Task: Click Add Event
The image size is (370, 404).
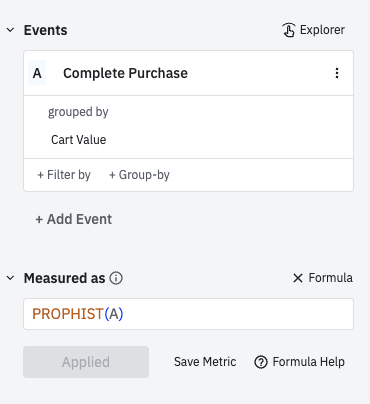Action: click(x=74, y=219)
